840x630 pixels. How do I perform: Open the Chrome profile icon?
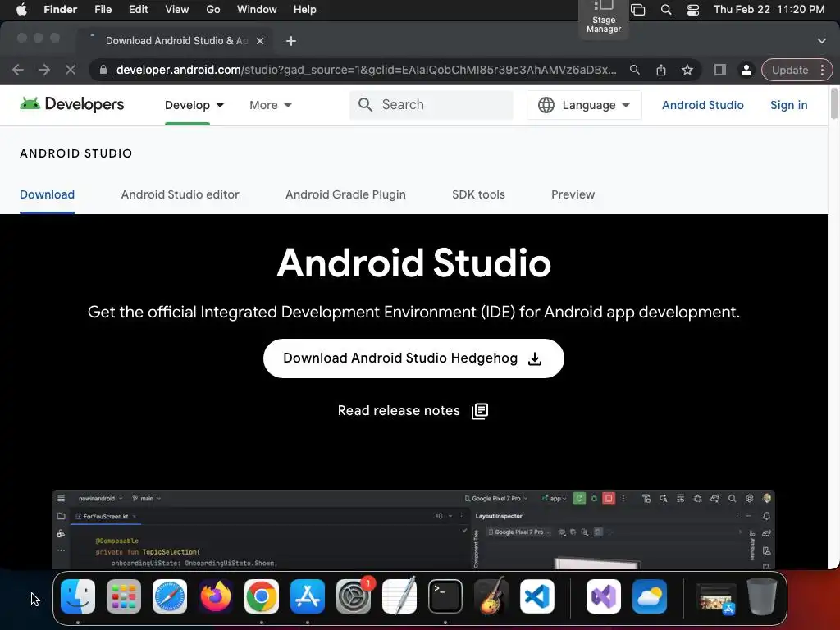[x=746, y=70]
